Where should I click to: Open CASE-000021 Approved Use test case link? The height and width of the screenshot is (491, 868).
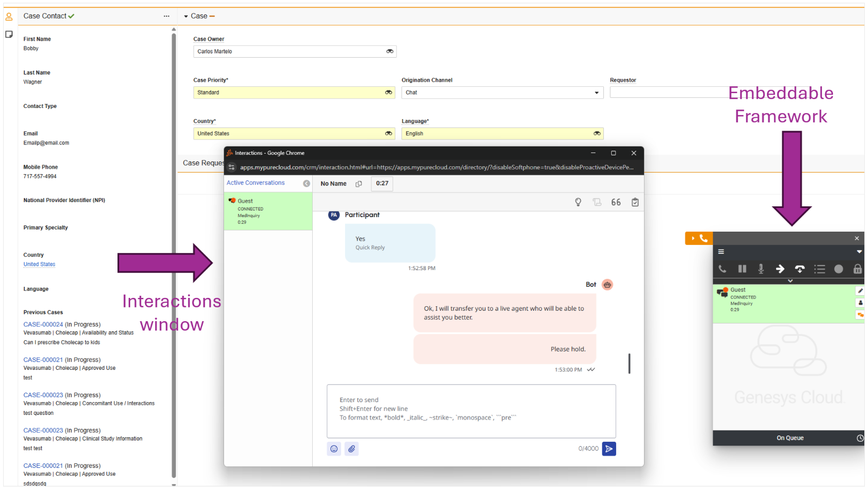pos(43,360)
